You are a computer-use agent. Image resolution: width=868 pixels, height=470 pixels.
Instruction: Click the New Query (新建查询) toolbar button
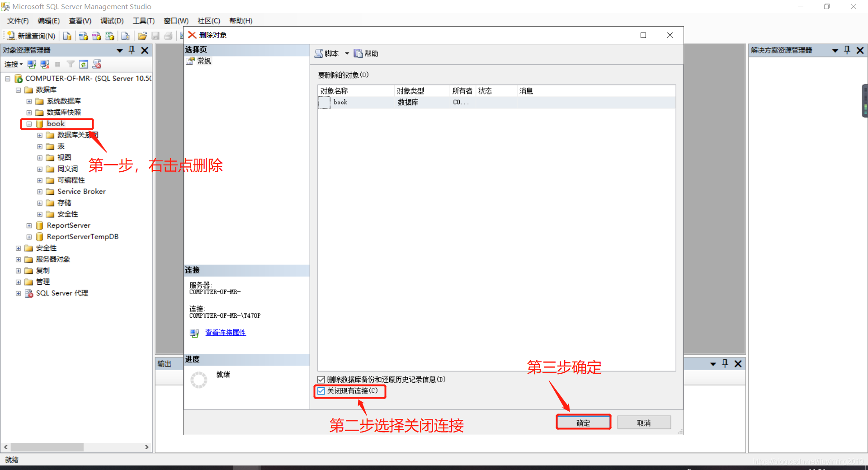tap(31, 36)
